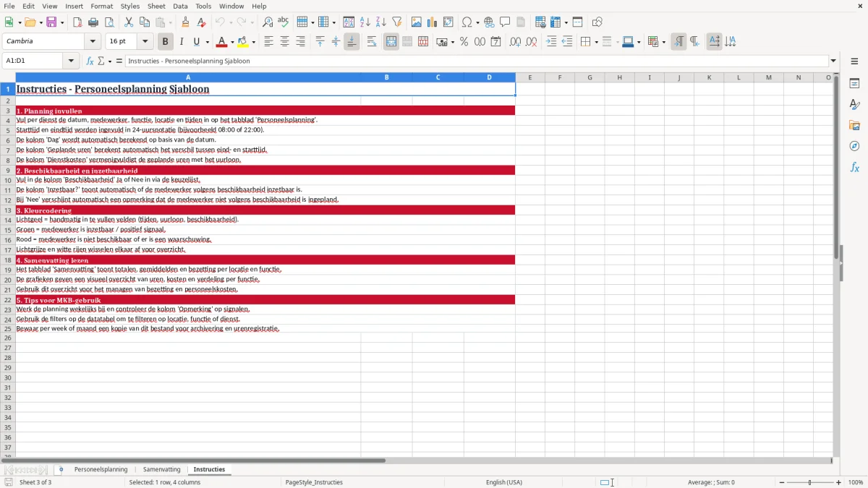Viewport: 868px width, 488px height.
Task: Switch to the Samenvatting sheet tab
Action: click(161, 469)
